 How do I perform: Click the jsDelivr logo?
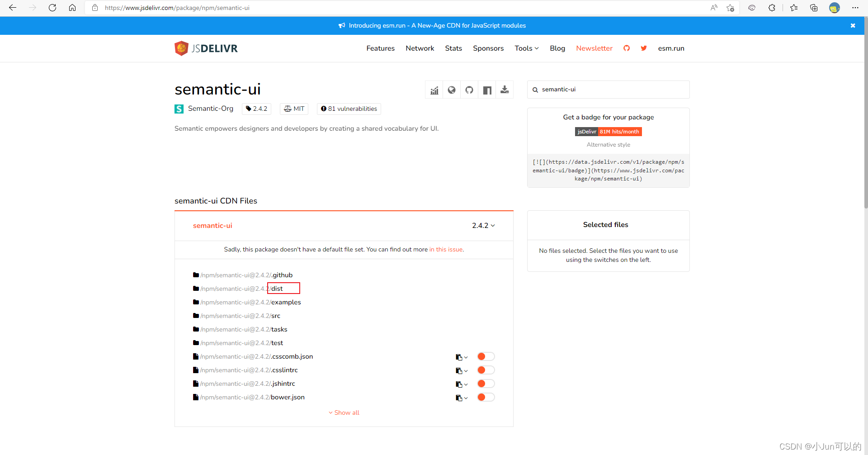(x=206, y=48)
